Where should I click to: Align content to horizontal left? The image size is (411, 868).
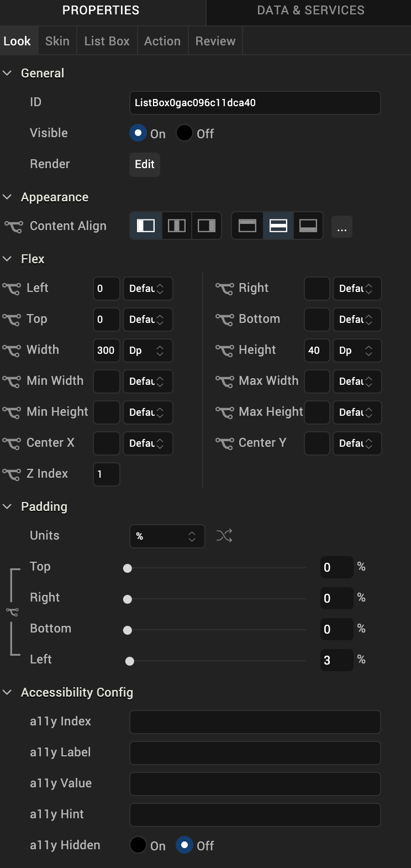coord(146,226)
